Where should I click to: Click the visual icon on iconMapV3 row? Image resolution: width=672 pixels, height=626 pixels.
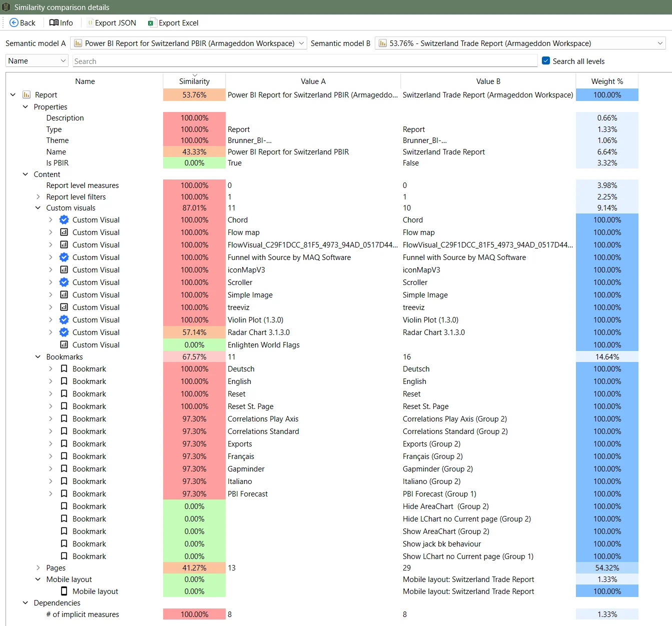pos(64,269)
